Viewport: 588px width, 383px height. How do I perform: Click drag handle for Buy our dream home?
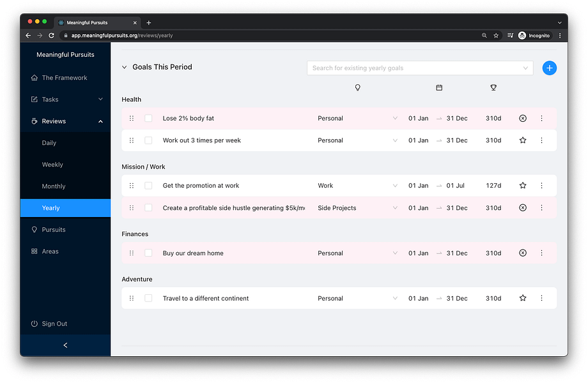[131, 253]
